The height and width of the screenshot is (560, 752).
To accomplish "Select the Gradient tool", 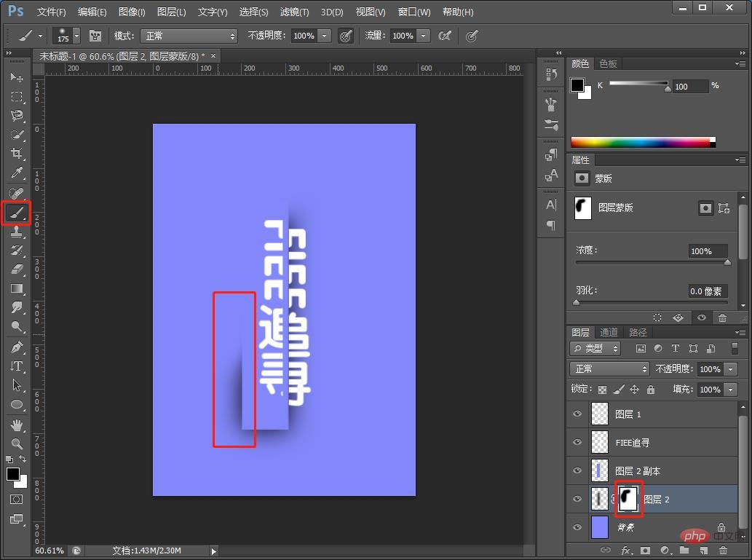I will coord(17,289).
